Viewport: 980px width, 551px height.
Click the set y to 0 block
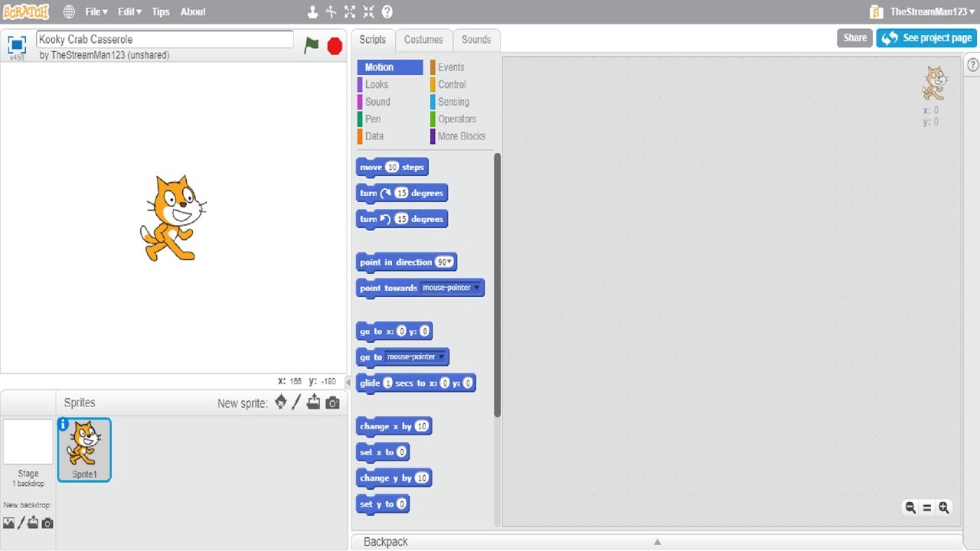point(383,504)
